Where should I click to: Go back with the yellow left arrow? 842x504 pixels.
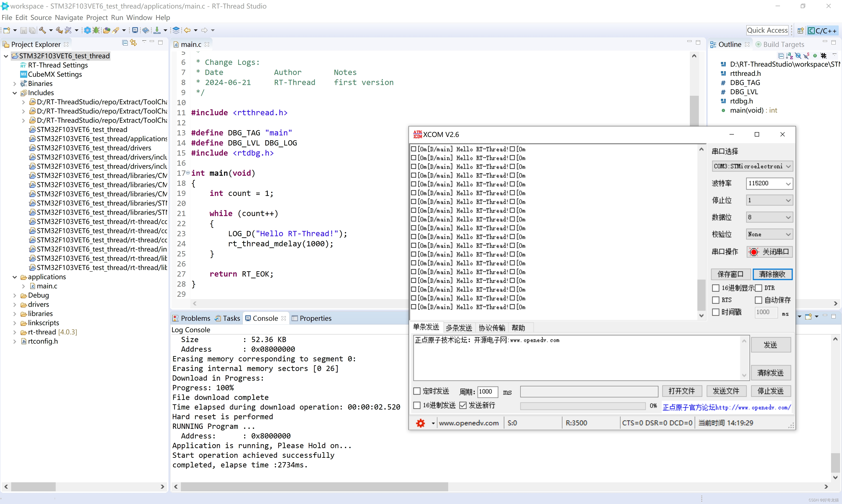[x=187, y=30]
